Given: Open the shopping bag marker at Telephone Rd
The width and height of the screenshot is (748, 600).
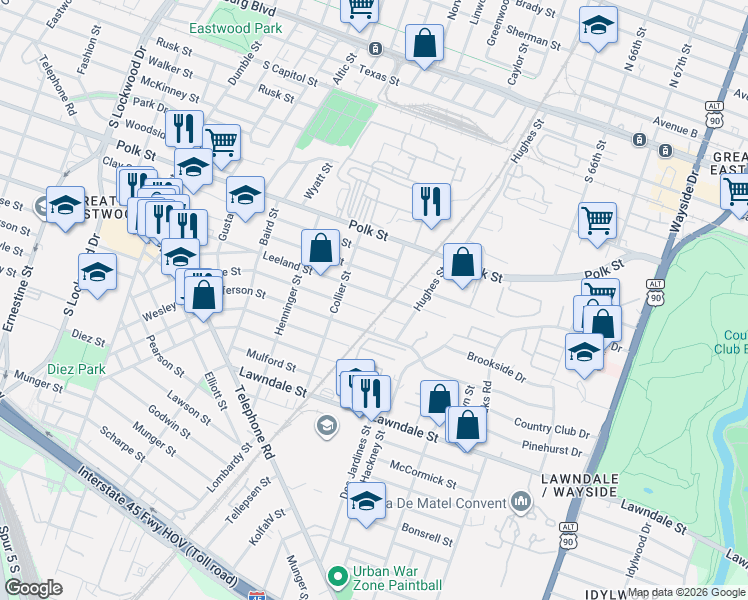Looking at the screenshot, I should click(203, 296).
